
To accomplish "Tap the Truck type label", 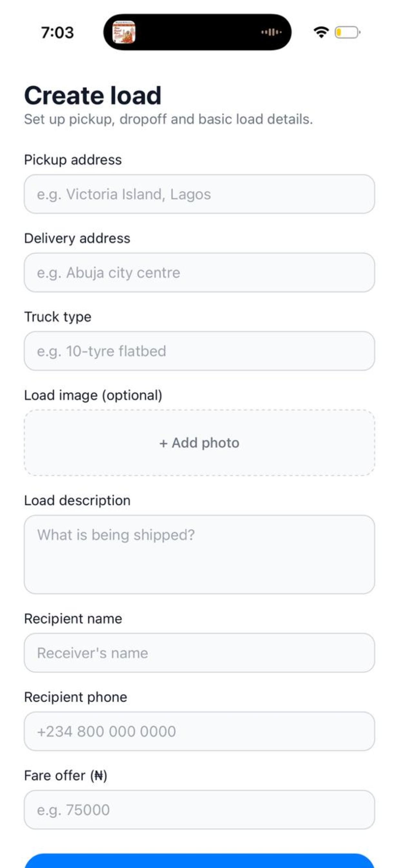I will 58,317.
